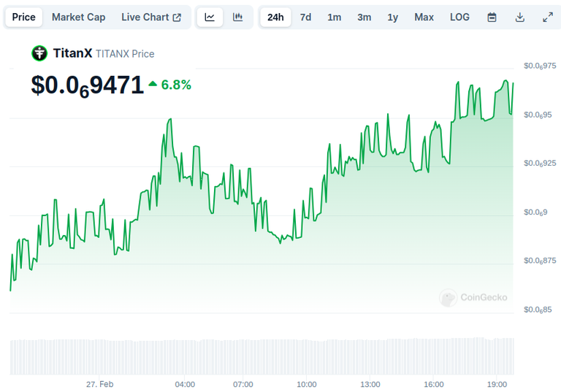Switch to candlestick chart view icon

pyautogui.click(x=237, y=18)
